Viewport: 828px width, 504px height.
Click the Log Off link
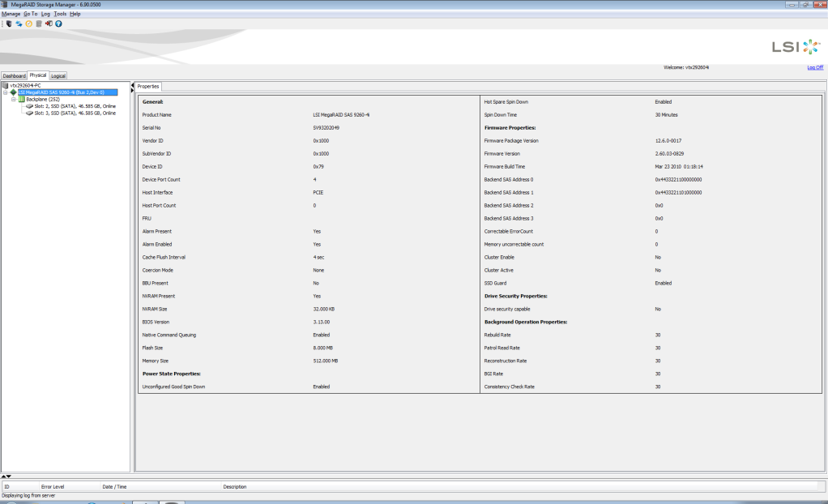pyautogui.click(x=815, y=67)
